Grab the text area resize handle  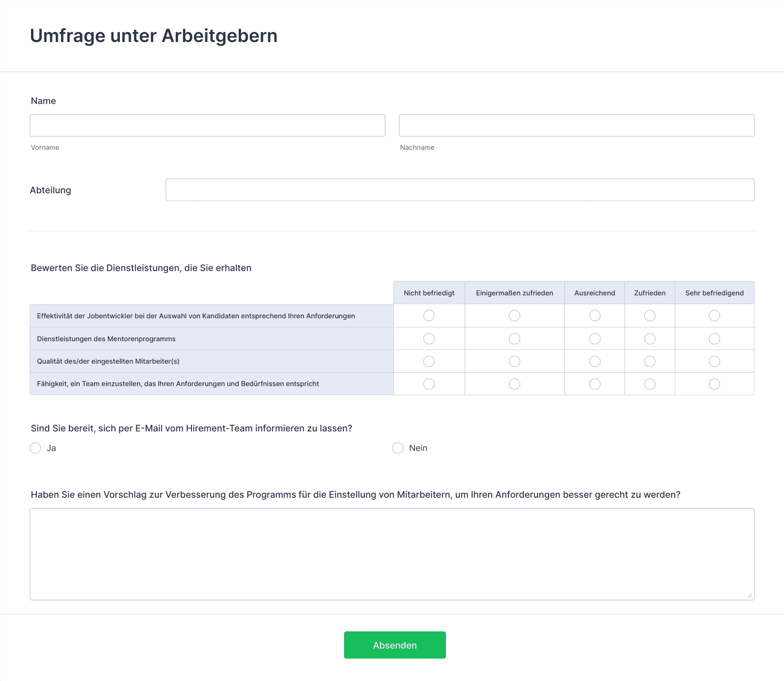[x=750, y=596]
